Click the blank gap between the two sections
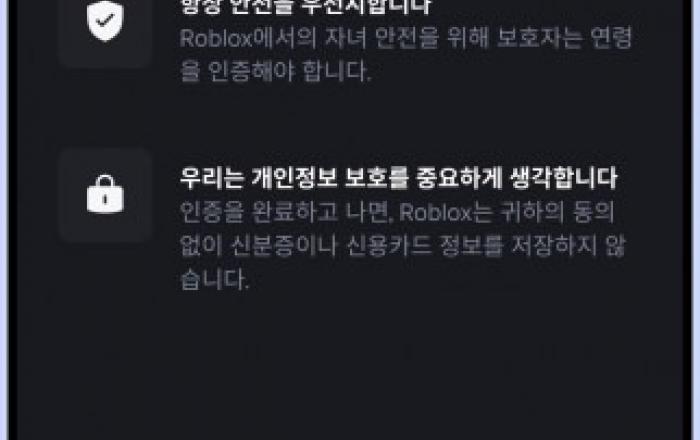This screenshot has height=440, width=700. pos(350,116)
